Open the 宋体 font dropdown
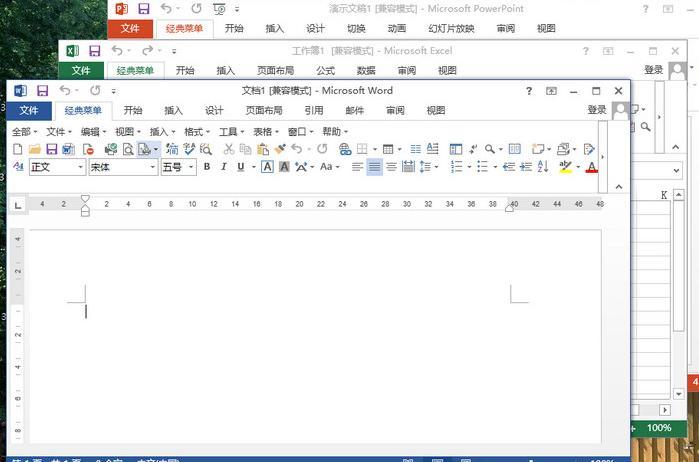 point(153,167)
